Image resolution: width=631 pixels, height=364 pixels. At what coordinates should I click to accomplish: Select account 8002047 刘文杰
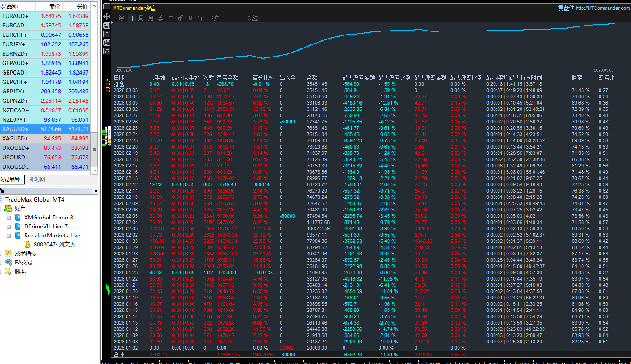[x=54, y=245]
